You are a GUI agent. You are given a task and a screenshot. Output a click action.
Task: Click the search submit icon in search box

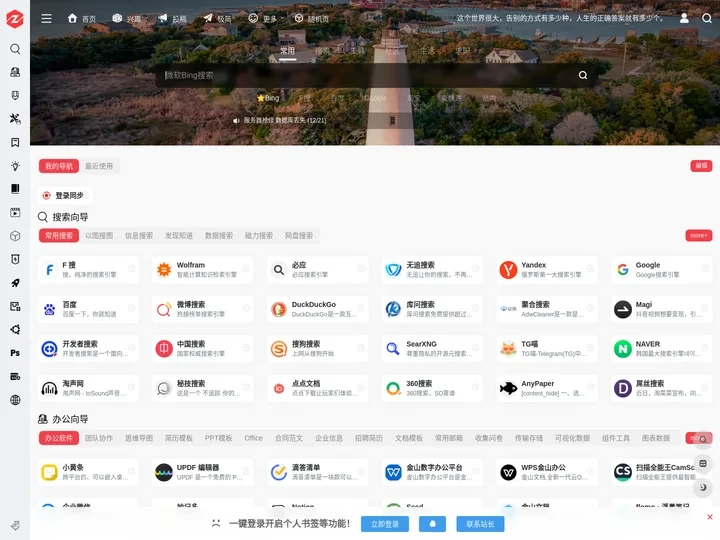pos(583,75)
